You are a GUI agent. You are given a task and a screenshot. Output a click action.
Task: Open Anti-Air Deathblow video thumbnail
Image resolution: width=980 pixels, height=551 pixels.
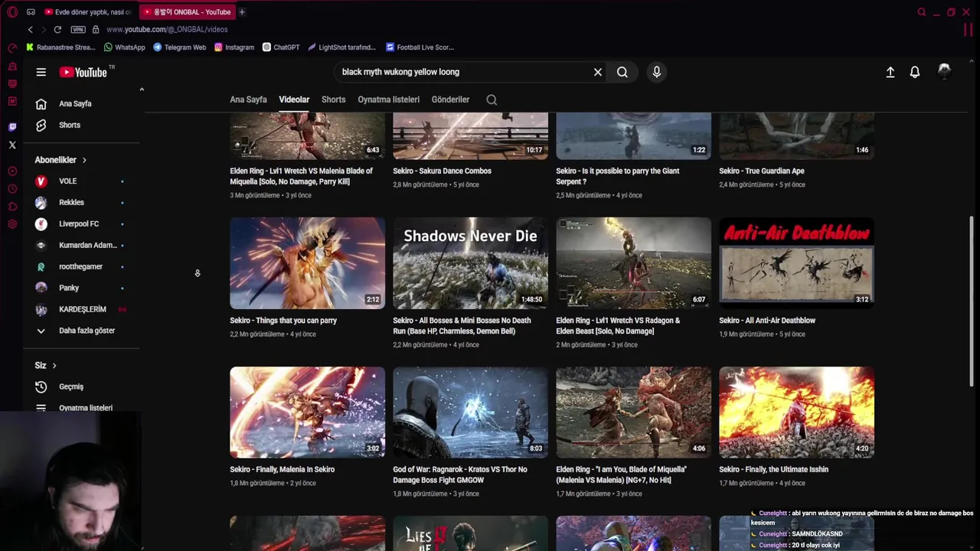click(796, 263)
